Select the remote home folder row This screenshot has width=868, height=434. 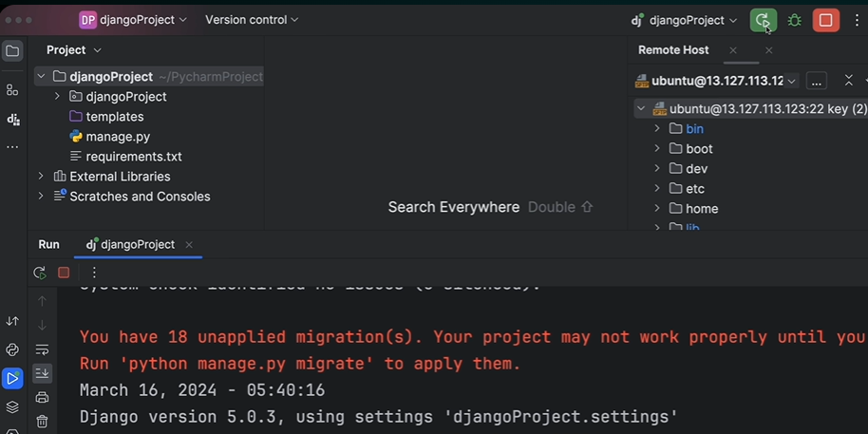(750, 208)
